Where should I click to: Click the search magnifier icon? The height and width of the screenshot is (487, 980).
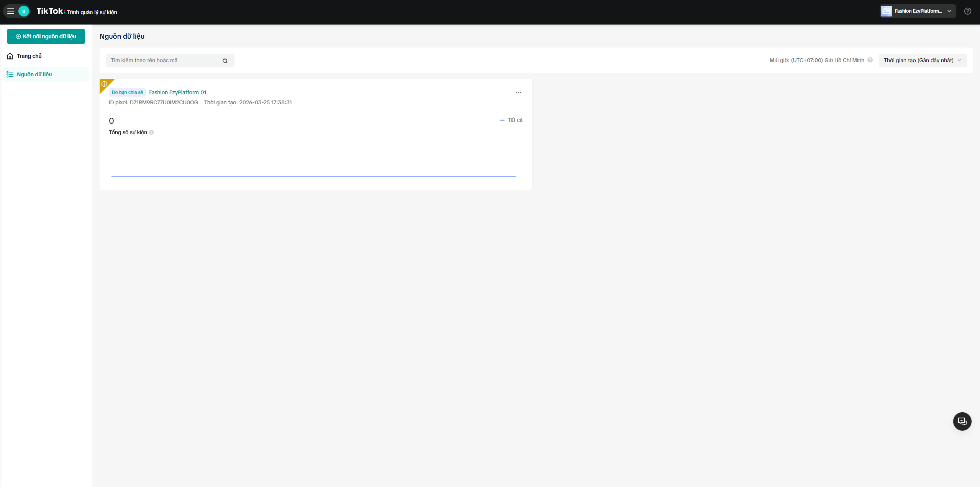click(x=225, y=61)
